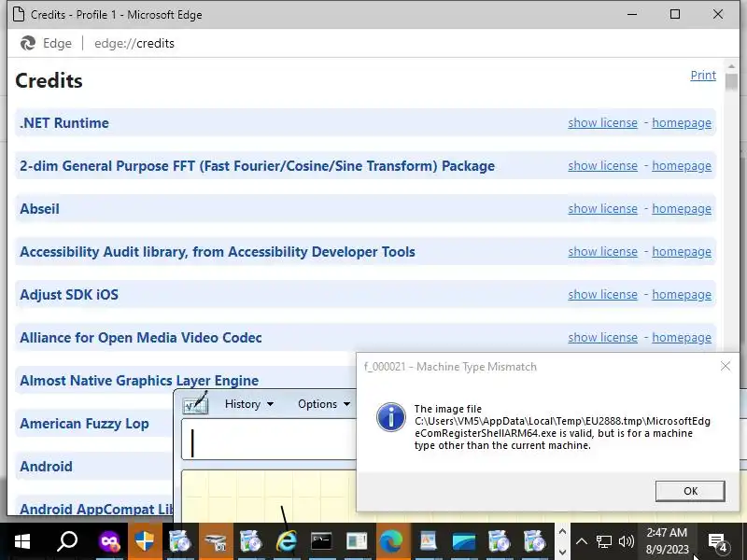Show license for Abseil
Image resolution: width=747 pixels, height=560 pixels.
[602, 208]
